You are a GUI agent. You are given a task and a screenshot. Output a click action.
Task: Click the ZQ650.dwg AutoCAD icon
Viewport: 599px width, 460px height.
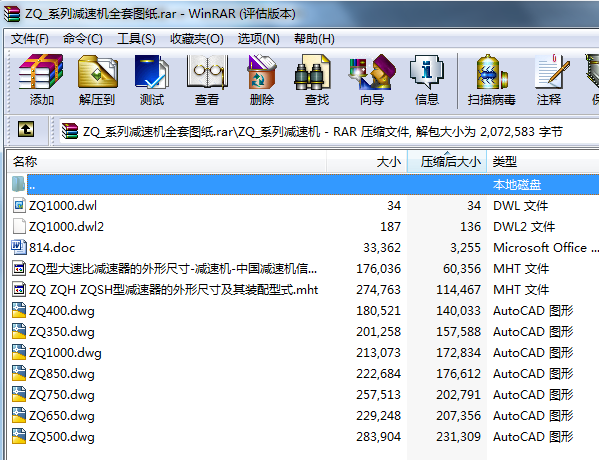point(19,415)
